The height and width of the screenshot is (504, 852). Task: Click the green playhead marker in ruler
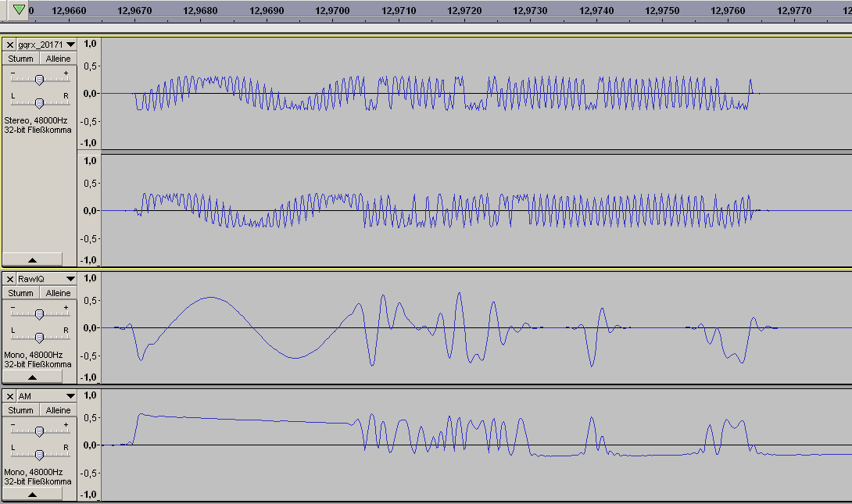pyautogui.click(x=19, y=9)
